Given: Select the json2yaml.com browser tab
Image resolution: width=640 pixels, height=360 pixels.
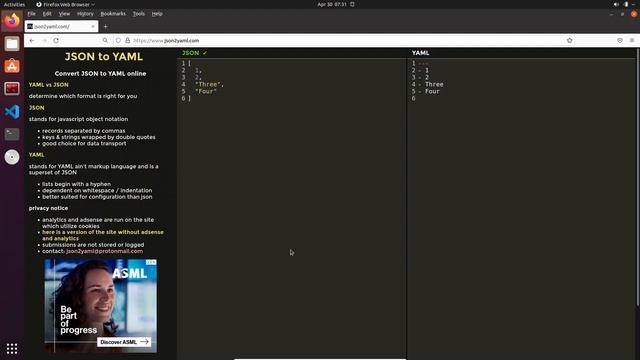Looking at the screenshot, I should point(61,27).
